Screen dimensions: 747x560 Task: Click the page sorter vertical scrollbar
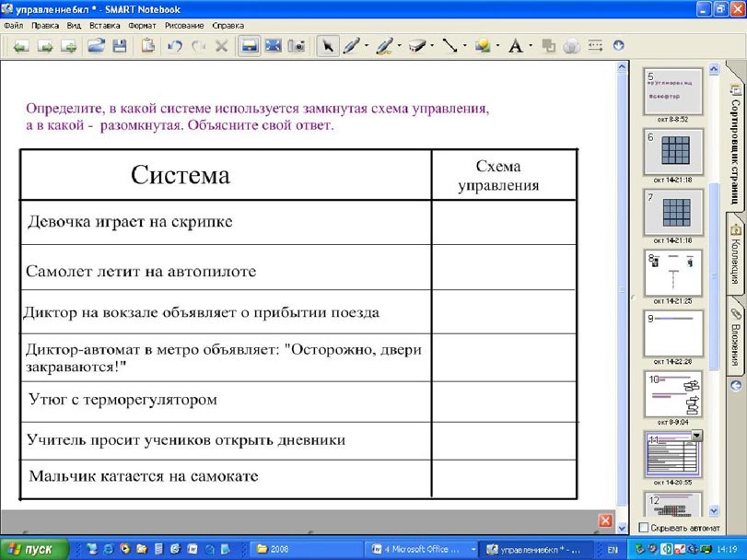coord(712,276)
